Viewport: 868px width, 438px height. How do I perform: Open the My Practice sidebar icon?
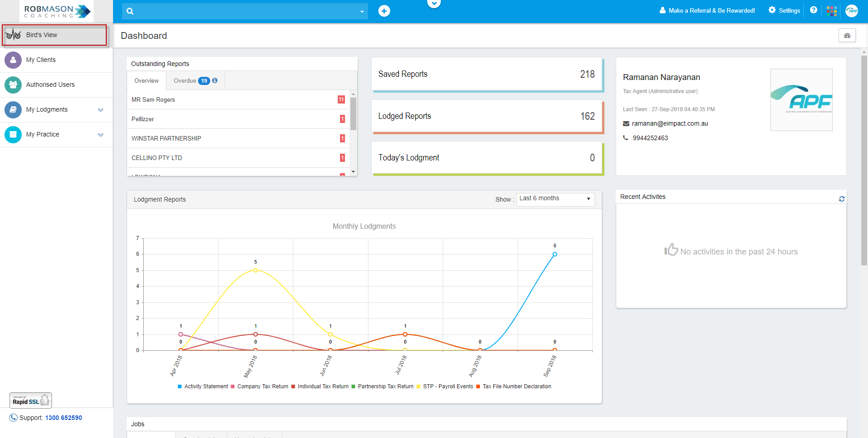pos(13,134)
